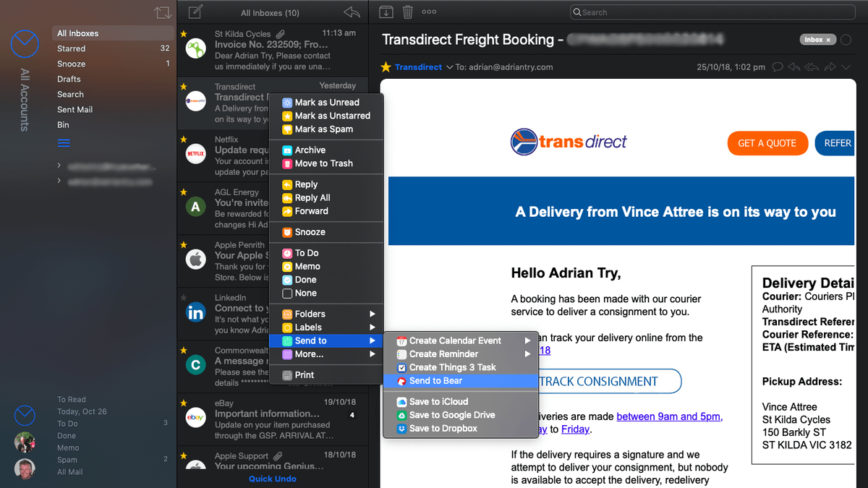Viewport: 868px width, 488px height.
Task: Click the reply-all arrow above the message list
Action: (x=352, y=12)
